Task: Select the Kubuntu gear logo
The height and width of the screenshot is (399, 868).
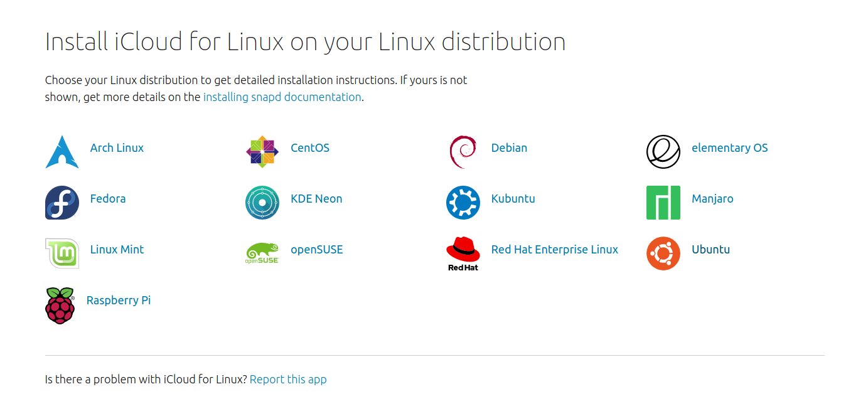Action: pyautogui.click(x=463, y=203)
